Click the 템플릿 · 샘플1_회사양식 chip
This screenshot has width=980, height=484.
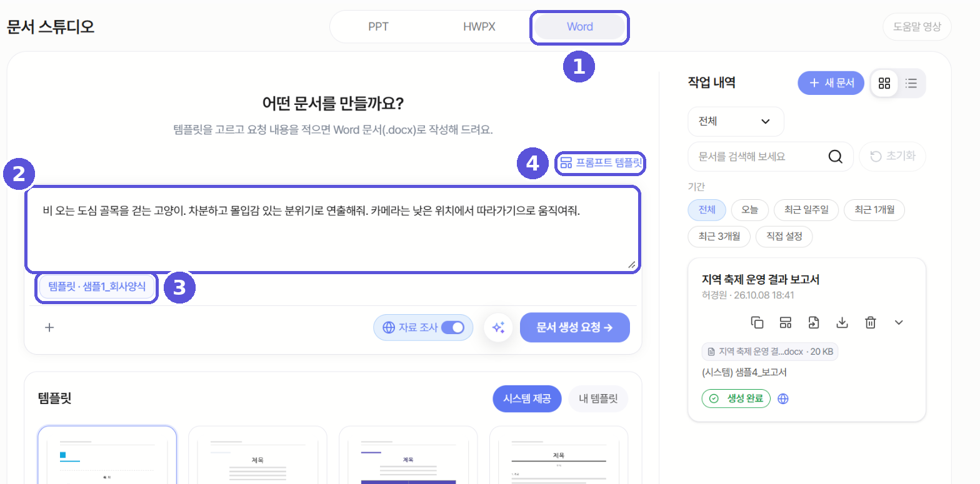(x=97, y=287)
